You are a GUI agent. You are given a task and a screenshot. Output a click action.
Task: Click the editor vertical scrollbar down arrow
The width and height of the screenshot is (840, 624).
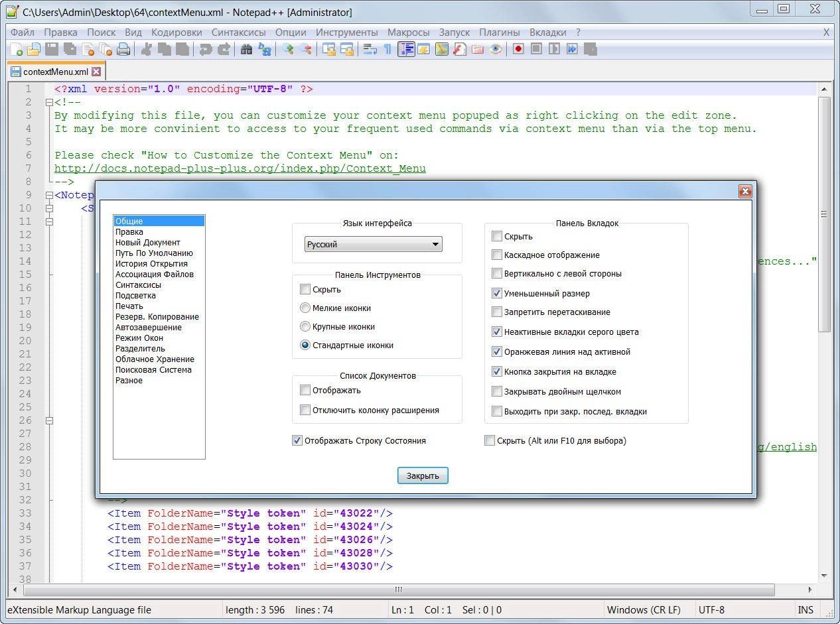(x=824, y=576)
